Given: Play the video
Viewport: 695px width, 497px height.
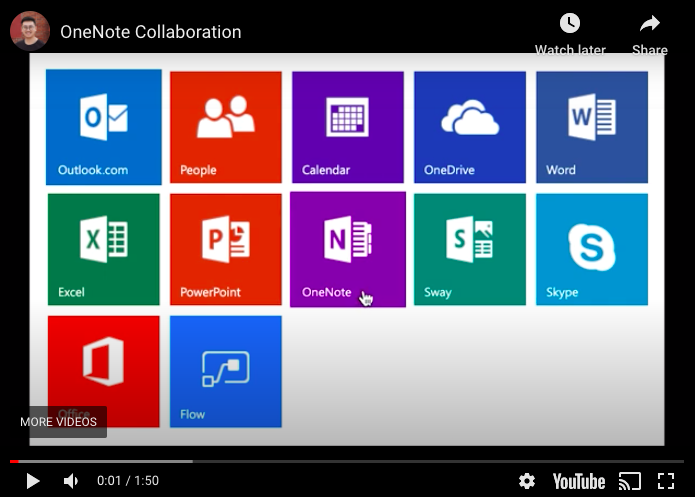Looking at the screenshot, I should pyautogui.click(x=32, y=481).
